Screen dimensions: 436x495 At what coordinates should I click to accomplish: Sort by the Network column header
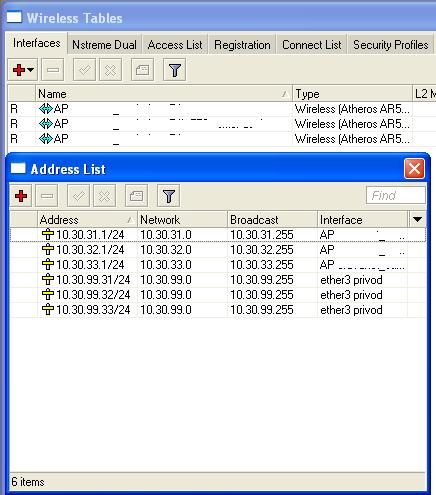tap(182, 220)
